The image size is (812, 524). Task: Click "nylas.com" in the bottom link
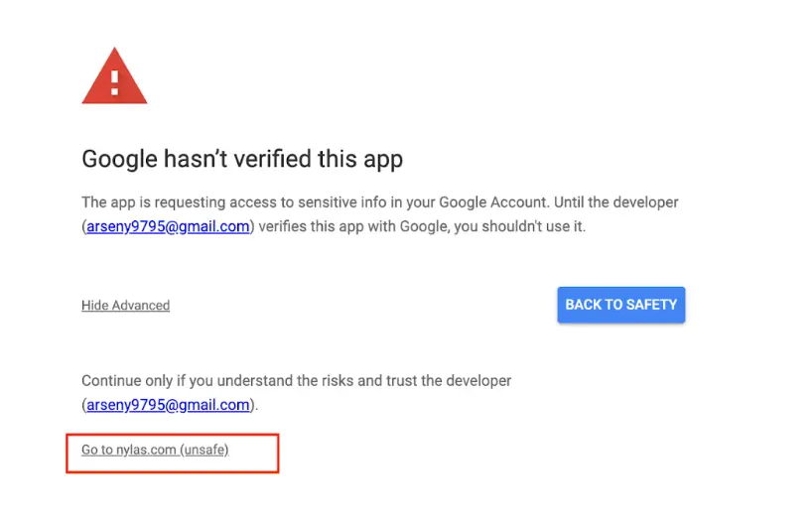point(145,451)
